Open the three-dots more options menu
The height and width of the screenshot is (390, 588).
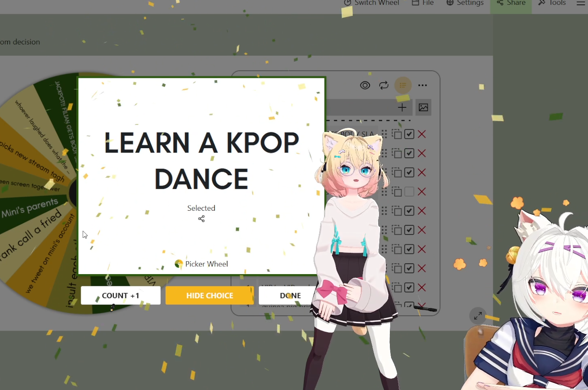coord(423,85)
